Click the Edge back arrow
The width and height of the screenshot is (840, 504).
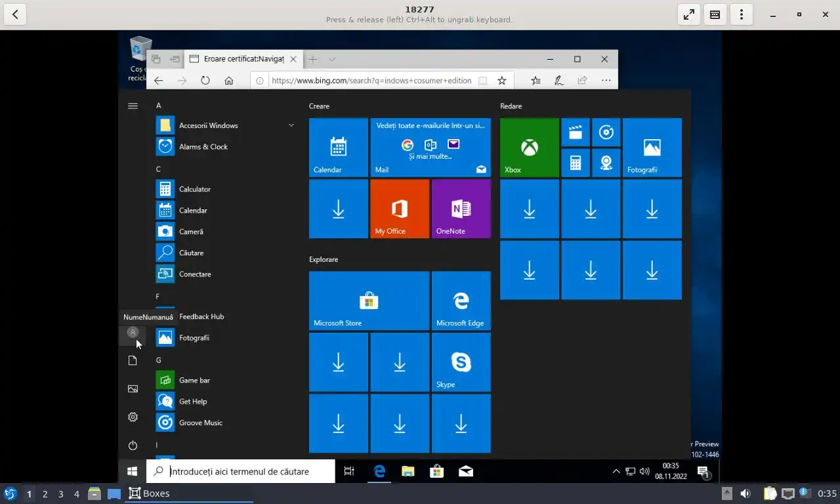(x=158, y=81)
